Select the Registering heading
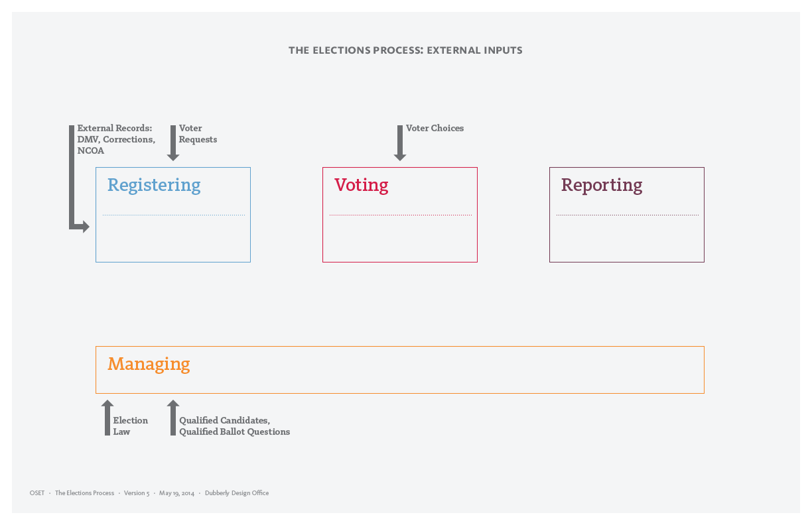Screen dimensions: 812x525 tap(154, 185)
